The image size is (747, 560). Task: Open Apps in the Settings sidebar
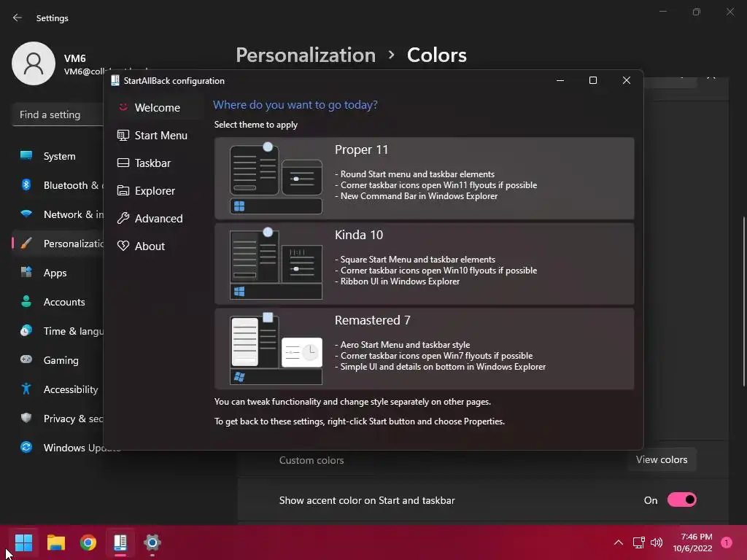point(58,273)
